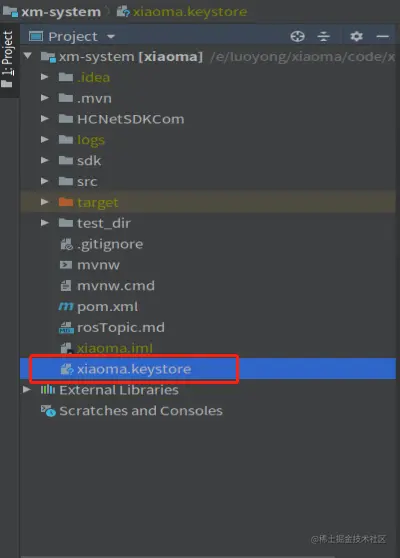Click the keystore file icon in breadcrumb
Viewport: 400px width, 558px height.
click(x=123, y=12)
